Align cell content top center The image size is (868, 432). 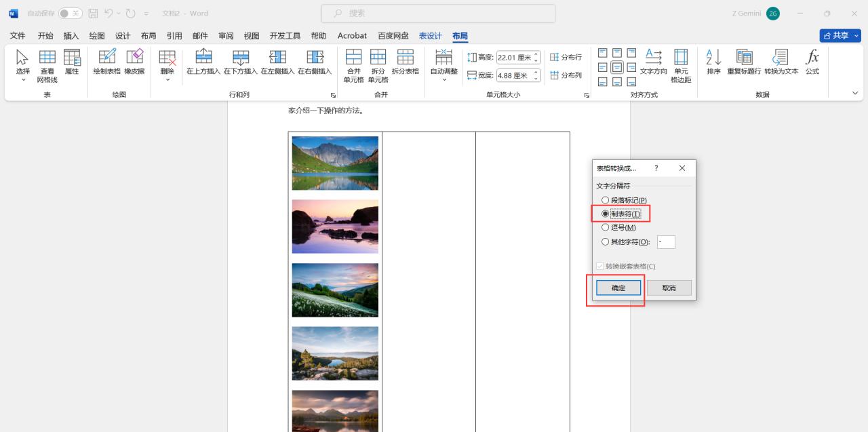[617, 53]
